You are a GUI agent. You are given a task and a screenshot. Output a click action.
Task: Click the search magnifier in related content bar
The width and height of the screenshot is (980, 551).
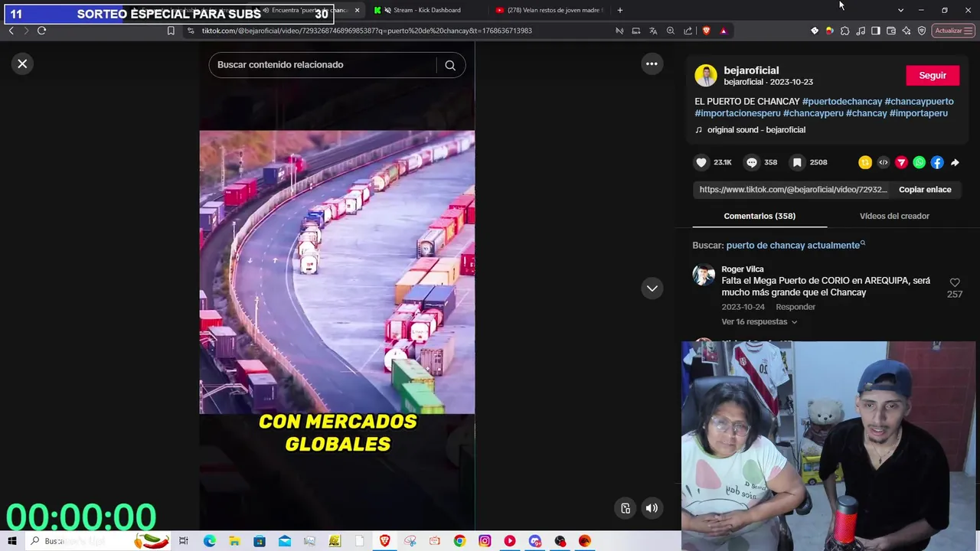tap(450, 65)
